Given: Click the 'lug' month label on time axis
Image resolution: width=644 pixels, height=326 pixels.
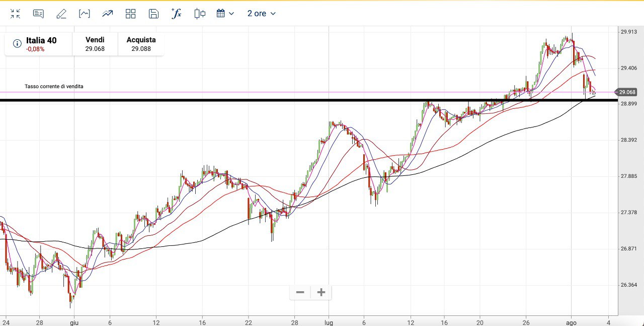Looking at the screenshot, I should 329,322.
